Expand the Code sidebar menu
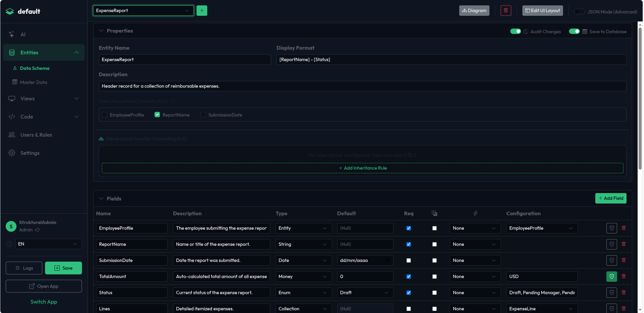644x313 pixels. tap(44, 117)
